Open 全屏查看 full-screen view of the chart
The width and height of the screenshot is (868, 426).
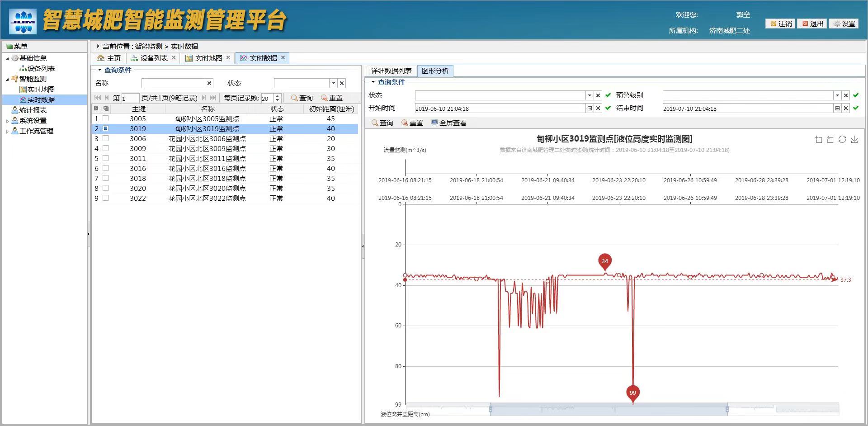(x=449, y=123)
